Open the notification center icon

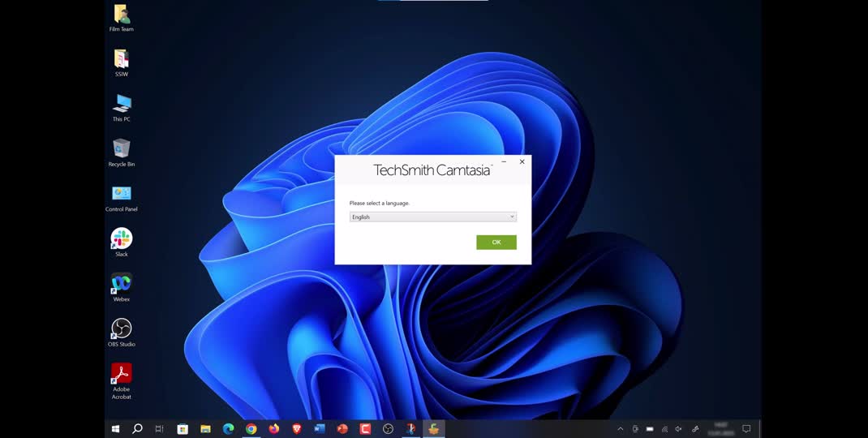pos(746,428)
